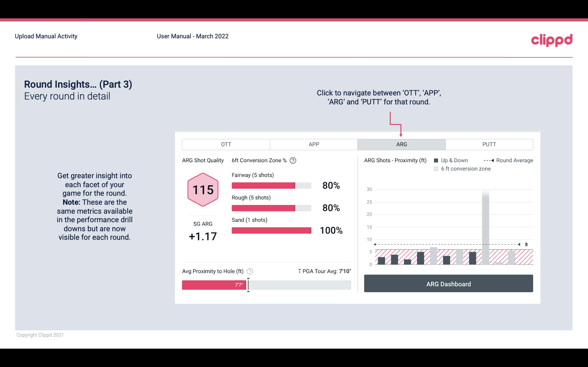Image resolution: width=588 pixels, height=367 pixels.
Task: Click the OTT tab
Action: click(x=226, y=144)
